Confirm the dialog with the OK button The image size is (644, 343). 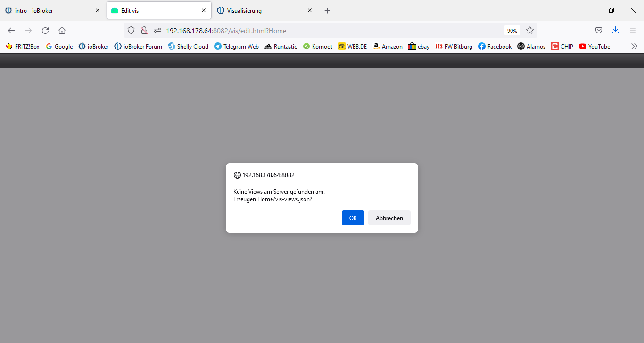pos(353,218)
